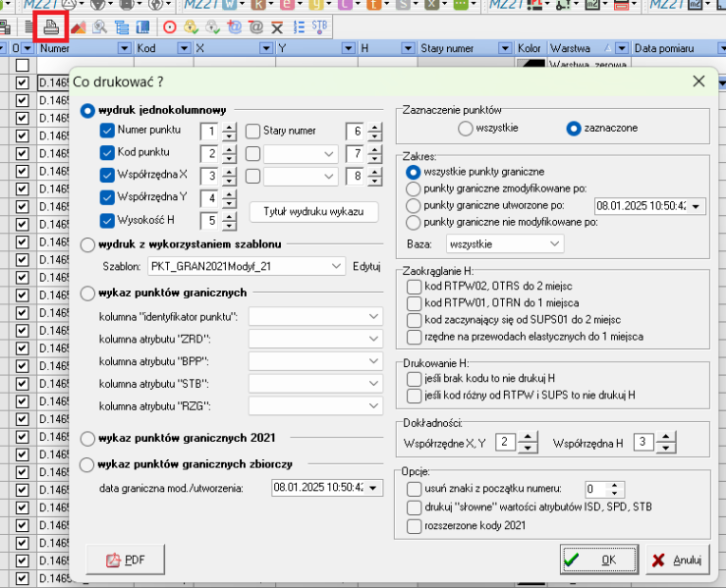Select punkty graniczne zmodyfikowane po option
The image size is (726, 588).
pyautogui.click(x=413, y=188)
